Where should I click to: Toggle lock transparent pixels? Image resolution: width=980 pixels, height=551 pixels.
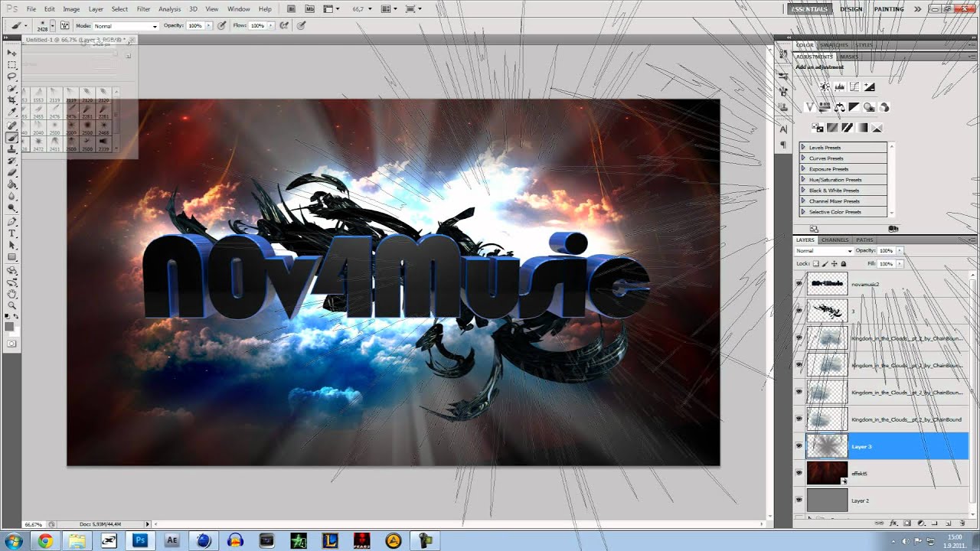pyautogui.click(x=815, y=263)
